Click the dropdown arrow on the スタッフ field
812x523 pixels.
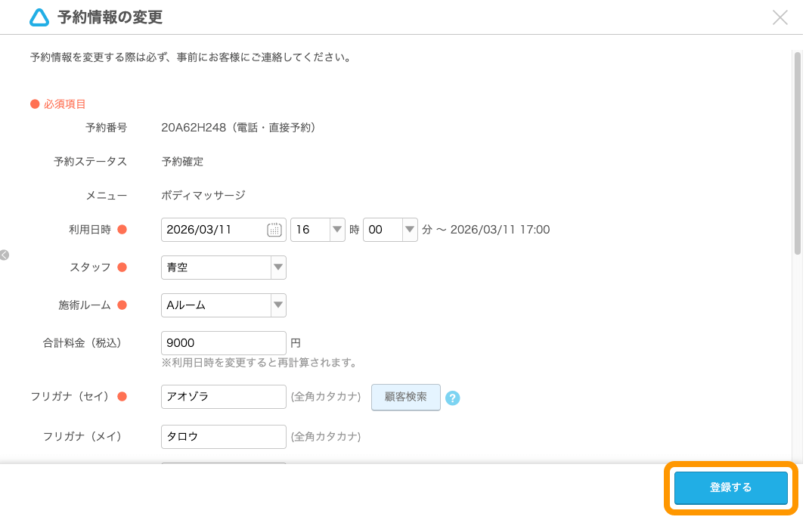[x=277, y=267]
